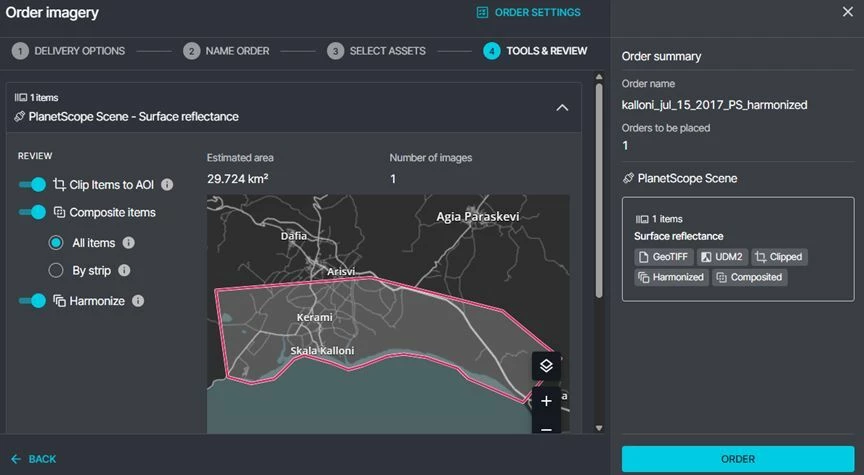
Task: Collapse the PlanetScope Scene section chevron
Action: click(562, 107)
